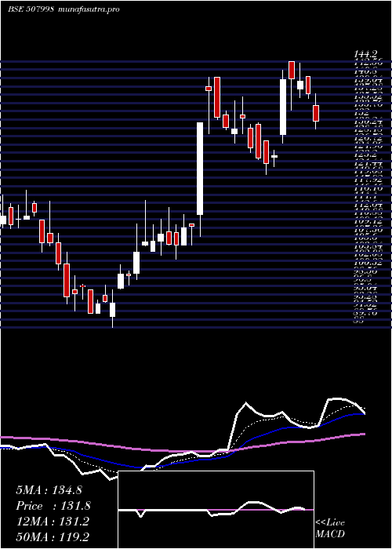Click the 132 price axis label
Image resolution: width=392 pixels, height=549 pixels.
[362, 113]
